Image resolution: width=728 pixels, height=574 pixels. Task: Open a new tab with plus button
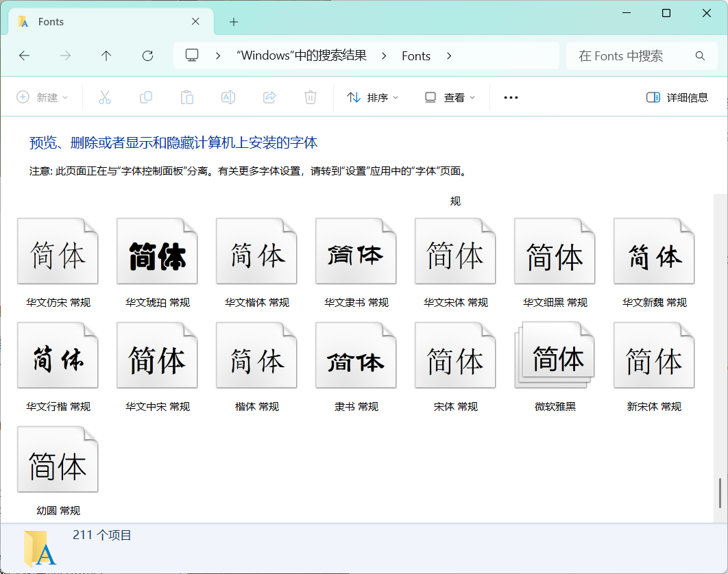point(234,22)
